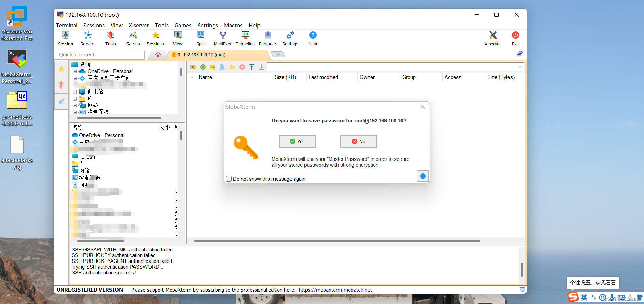Activate the MultiExec toolbar icon
Image resolution: width=644 pixels, height=304 pixels.
click(x=223, y=38)
